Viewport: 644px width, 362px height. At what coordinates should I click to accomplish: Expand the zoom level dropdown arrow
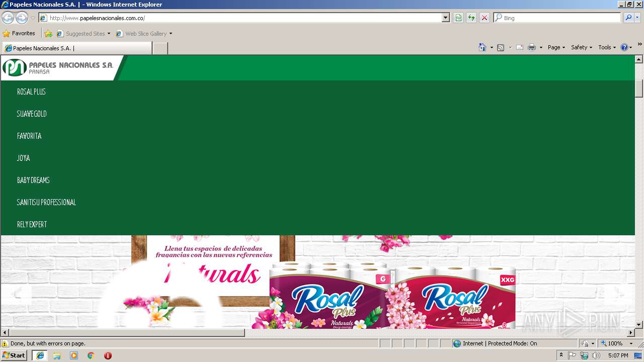coord(631,343)
